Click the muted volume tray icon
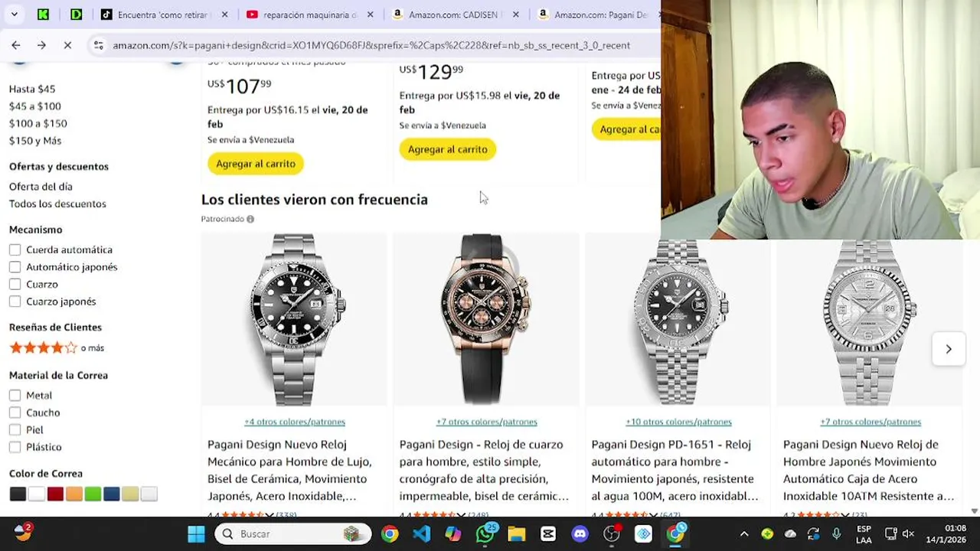The image size is (980, 551). tap(908, 533)
